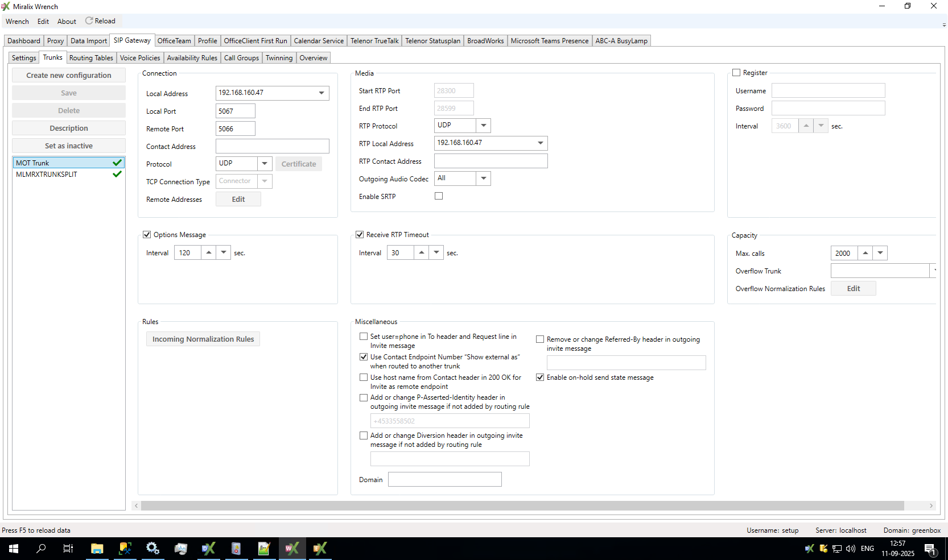The height and width of the screenshot is (560, 948).
Task: Click the Domain text field
Action: (x=445, y=479)
